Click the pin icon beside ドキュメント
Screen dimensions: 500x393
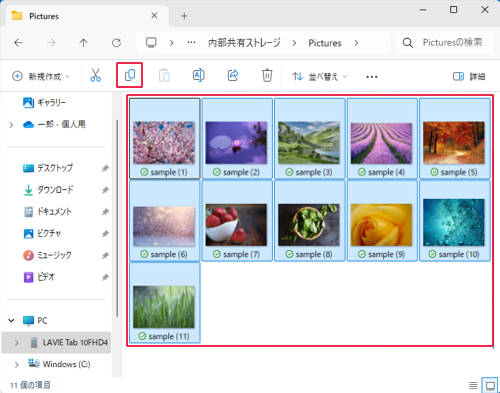click(x=105, y=212)
